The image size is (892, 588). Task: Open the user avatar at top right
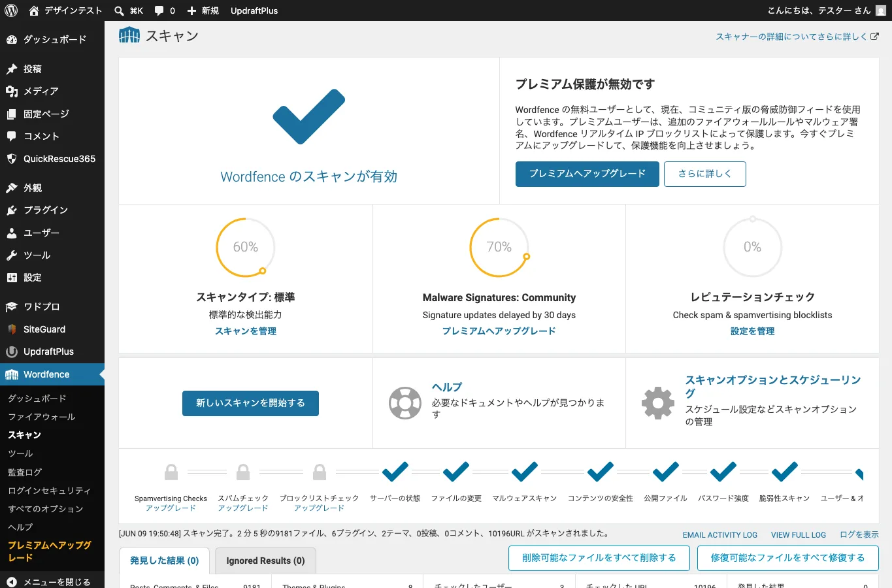(881, 10)
